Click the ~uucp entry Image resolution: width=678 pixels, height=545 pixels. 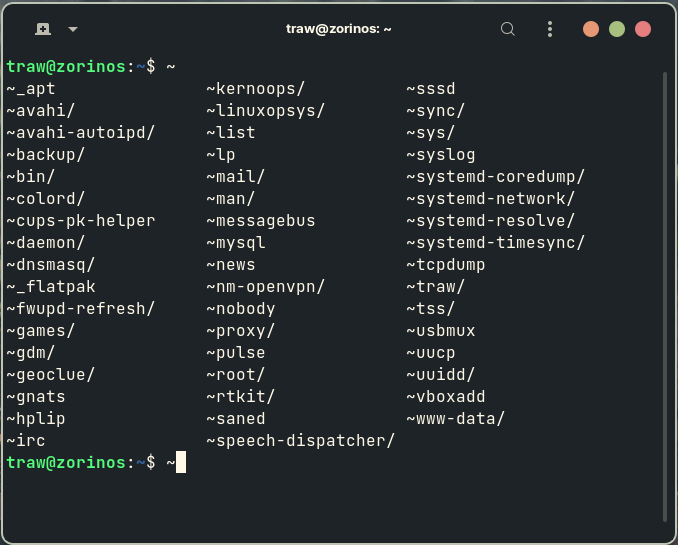point(431,353)
